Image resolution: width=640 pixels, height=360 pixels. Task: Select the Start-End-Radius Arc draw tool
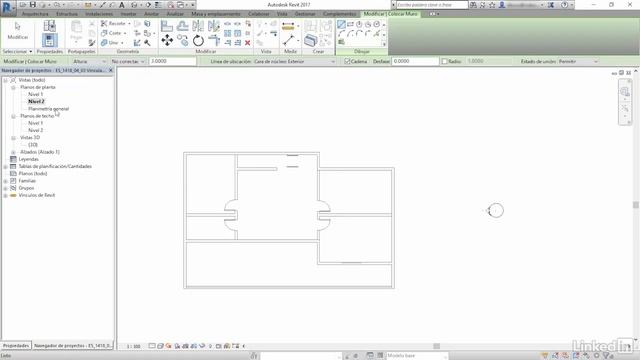click(341, 33)
